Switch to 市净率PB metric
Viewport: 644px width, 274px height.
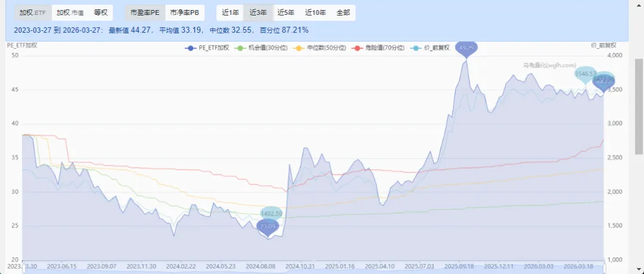point(185,13)
